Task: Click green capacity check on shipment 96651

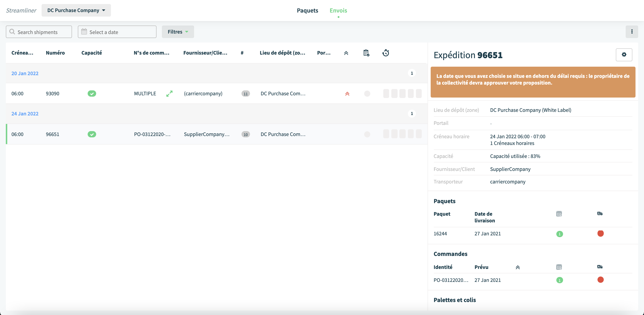Action: pos(92,134)
